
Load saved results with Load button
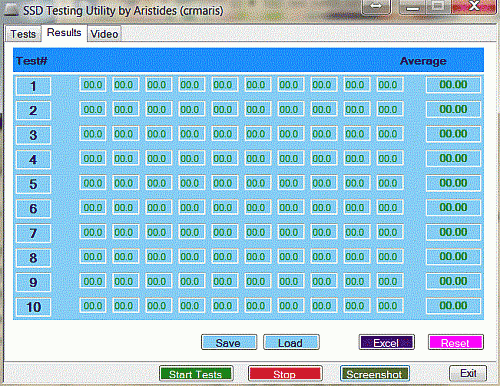(291, 342)
